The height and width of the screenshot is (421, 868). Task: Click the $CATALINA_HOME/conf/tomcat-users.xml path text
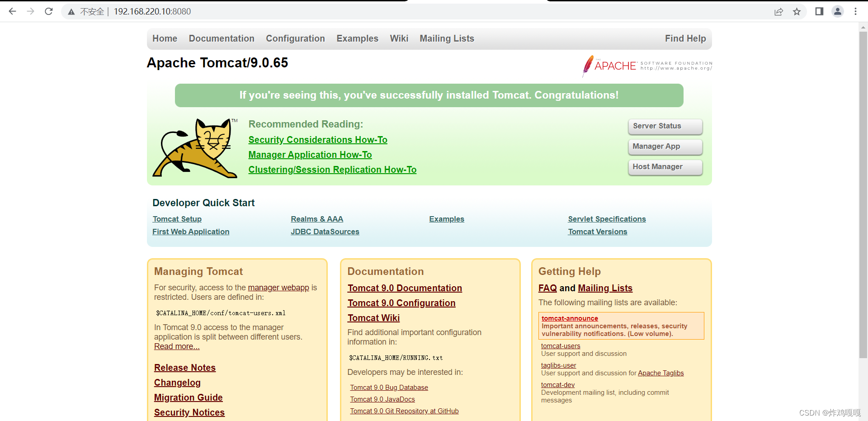point(221,313)
